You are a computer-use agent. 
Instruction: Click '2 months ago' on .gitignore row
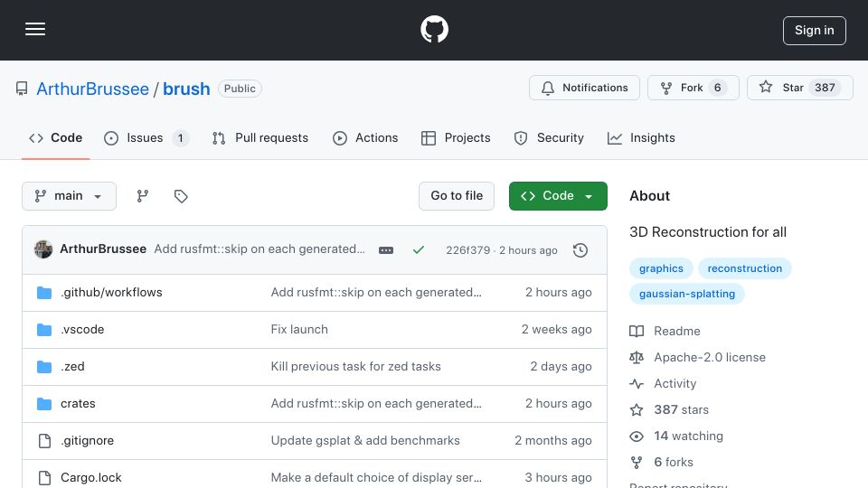[x=553, y=440]
